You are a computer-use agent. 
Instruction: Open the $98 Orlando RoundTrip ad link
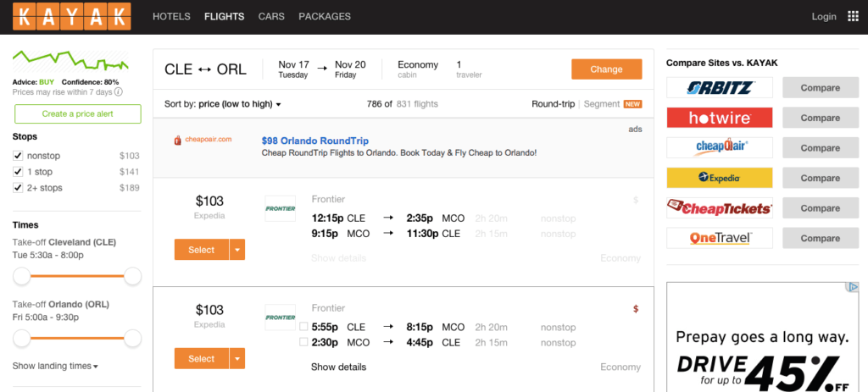(315, 141)
